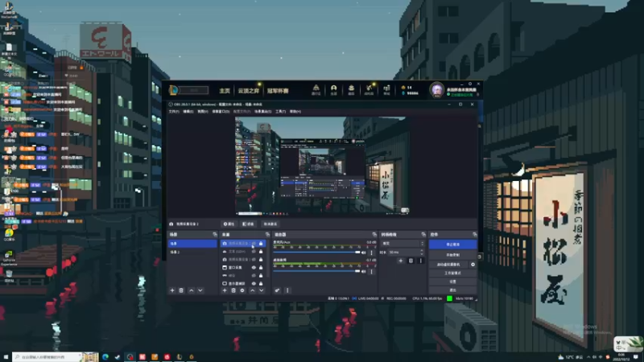
Task: Delete selected source with trash icon
Action: point(233,290)
